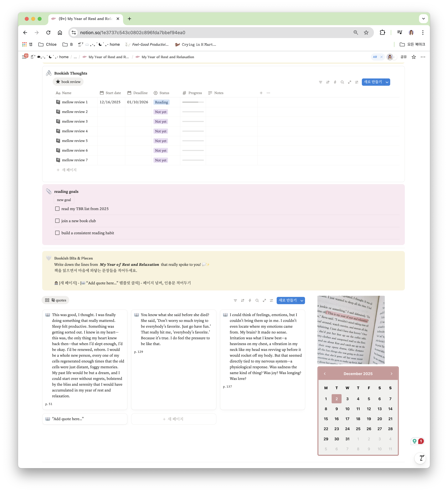Favorite this Notion page with star icon
The image size is (448, 492).
(x=414, y=57)
